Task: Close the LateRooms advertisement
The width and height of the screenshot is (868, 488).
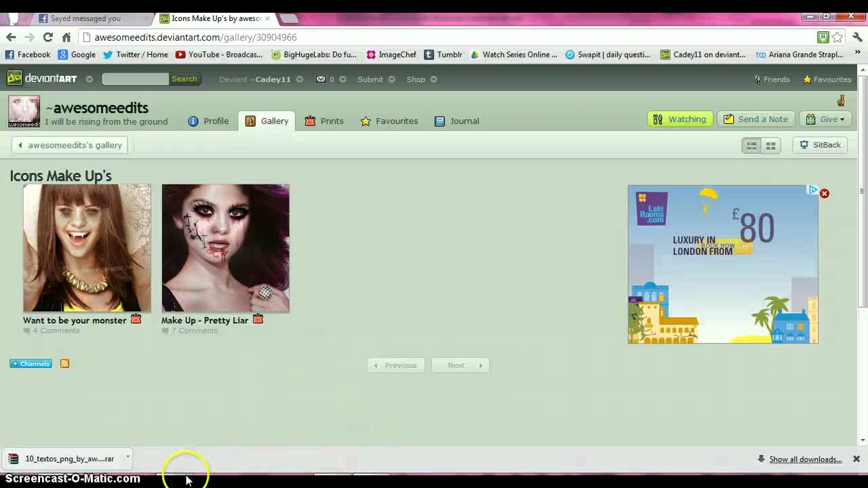Action: click(x=825, y=194)
